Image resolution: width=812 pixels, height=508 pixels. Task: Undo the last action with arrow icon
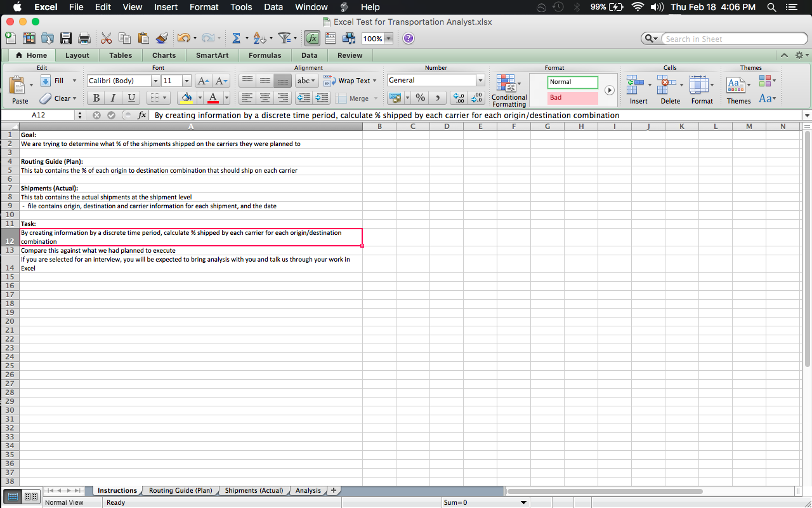[183, 38]
